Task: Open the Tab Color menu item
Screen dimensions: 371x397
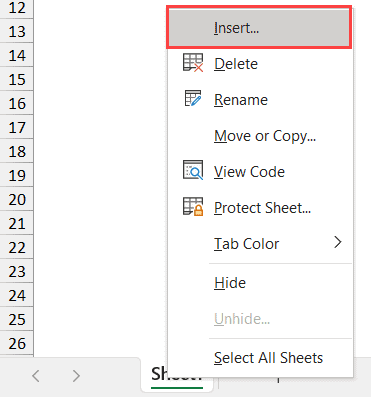Action: click(246, 244)
